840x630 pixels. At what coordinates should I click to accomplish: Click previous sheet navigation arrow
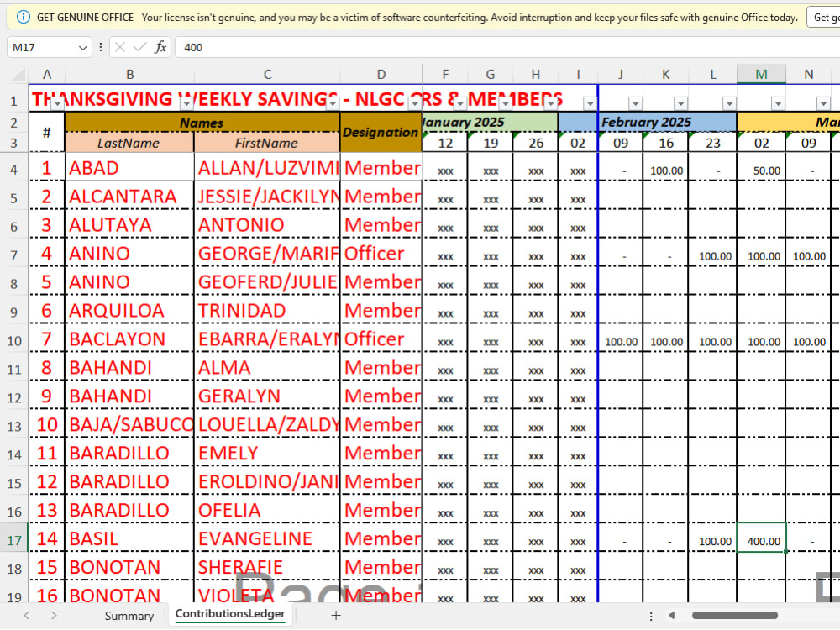27,616
